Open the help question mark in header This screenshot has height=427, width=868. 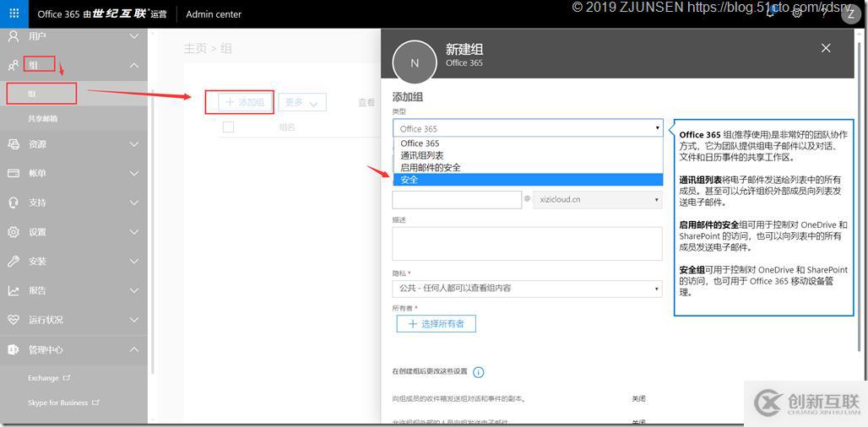[824, 14]
